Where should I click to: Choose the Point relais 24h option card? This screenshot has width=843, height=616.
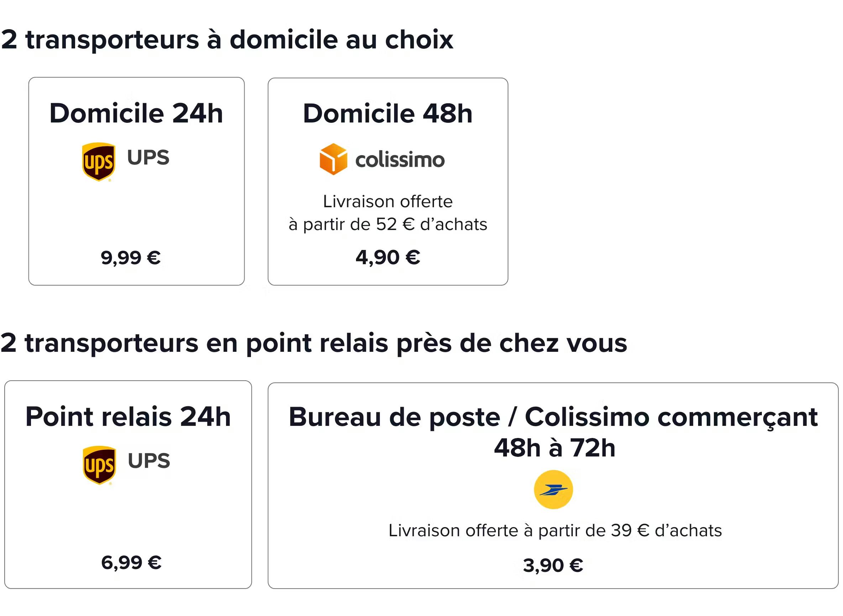point(128,485)
